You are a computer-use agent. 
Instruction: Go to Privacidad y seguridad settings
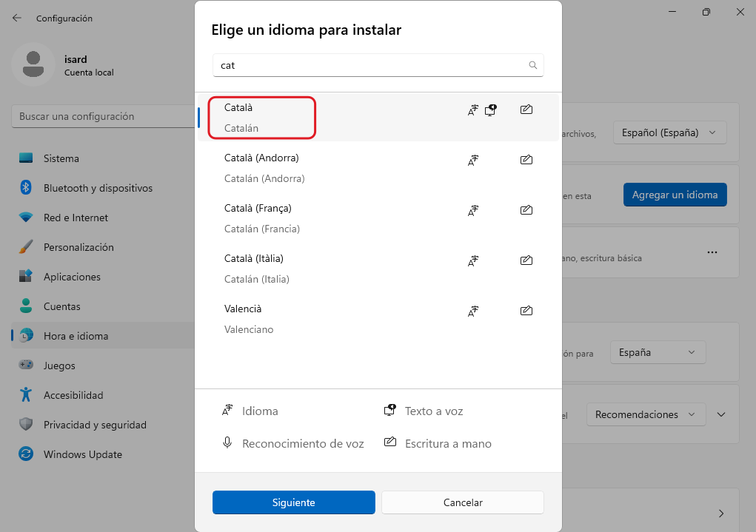(x=95, y=425)
